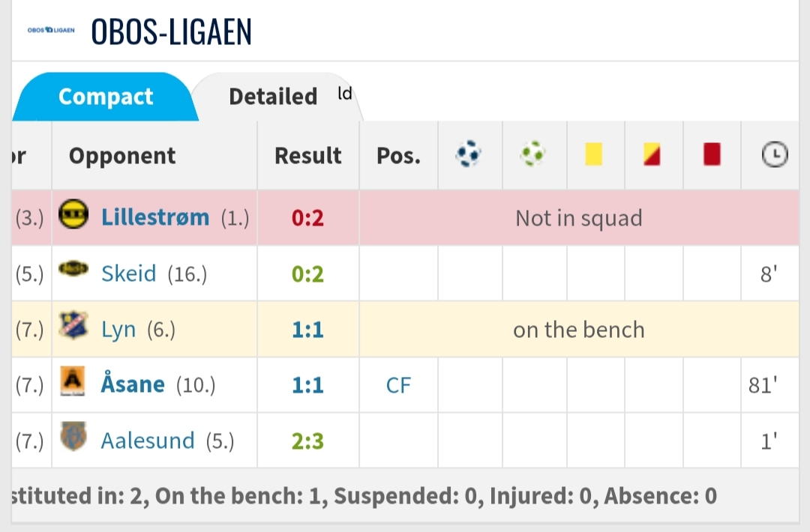The height and width of the screenshot is (532, 810).
Task: Switch to the Compact tab
Action: pos(106,97)
